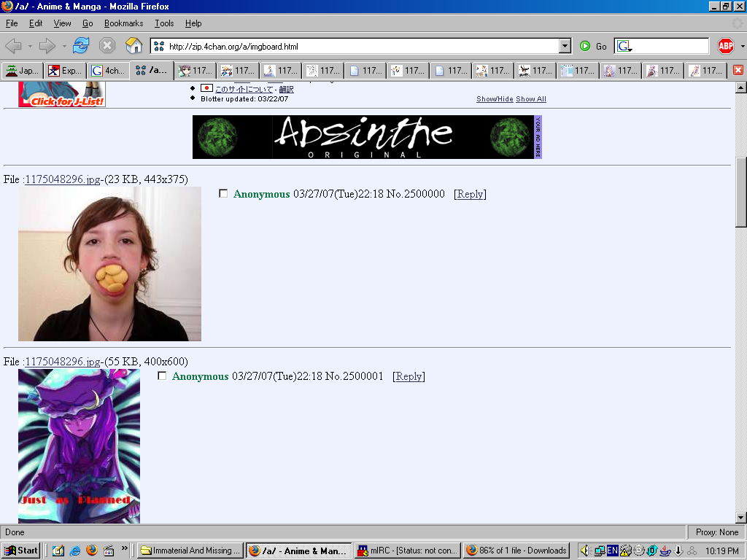Click the Stop loading button

107,46
